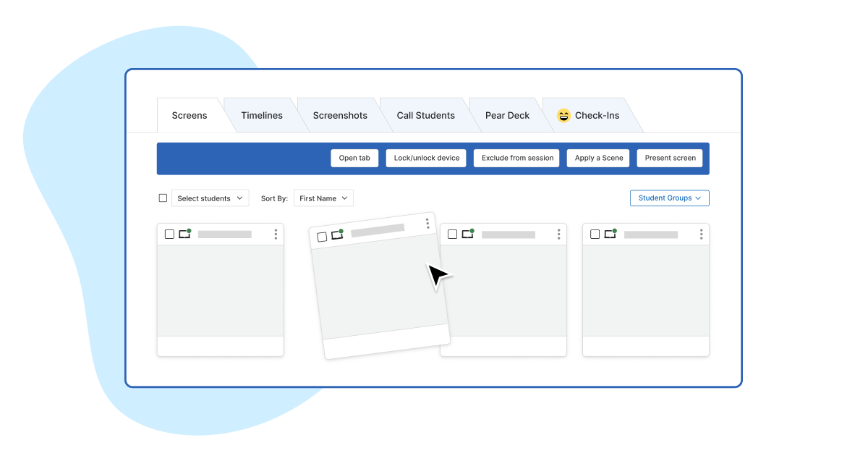Open the three-dot menu on the third student card

coord(558,234)
